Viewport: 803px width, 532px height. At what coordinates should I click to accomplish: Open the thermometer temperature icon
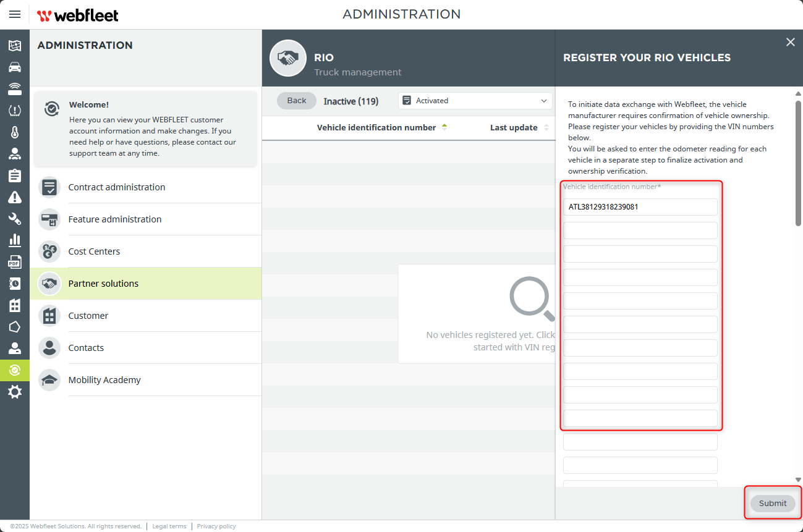pyautogui.click(x=15, y=132)
